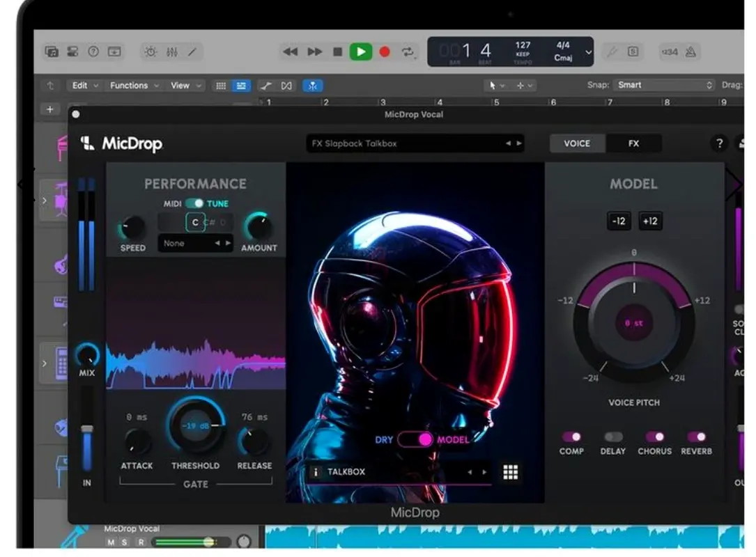Image resolution: width=756 pixels, height=557 pixels.
Task: Open the View menu
Action: (185, 85)
